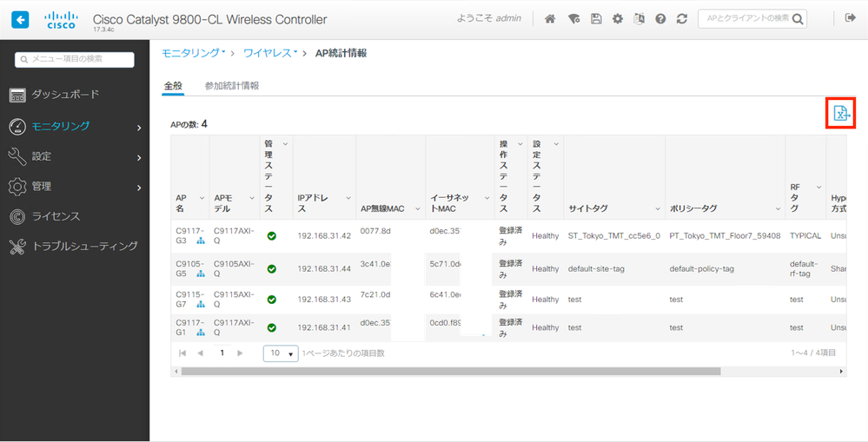
Task: Click the horizontal scrollbar under table
Action: point(451,371)
